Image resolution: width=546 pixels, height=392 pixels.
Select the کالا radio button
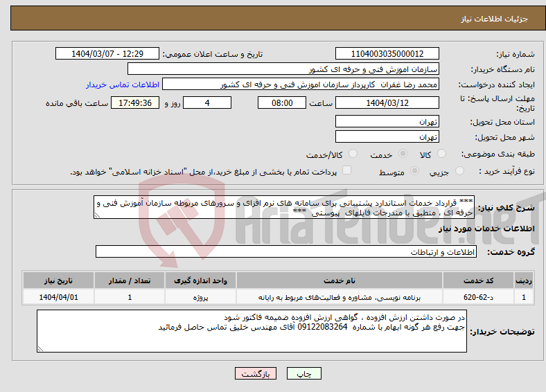click(441, 154)
